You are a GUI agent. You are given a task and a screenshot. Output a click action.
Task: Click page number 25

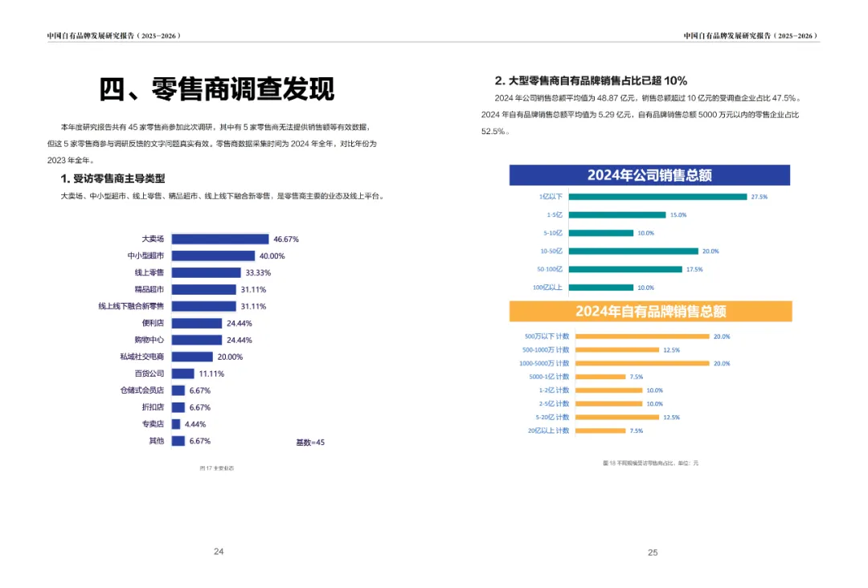tap(653, 553)
